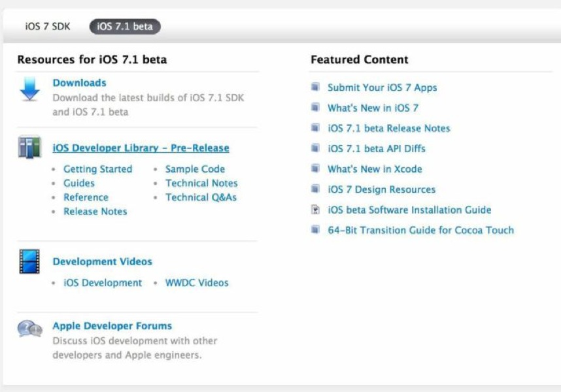Screen dimensions: 561x392
Task: Open the Sample Code link
Action: 195,169
